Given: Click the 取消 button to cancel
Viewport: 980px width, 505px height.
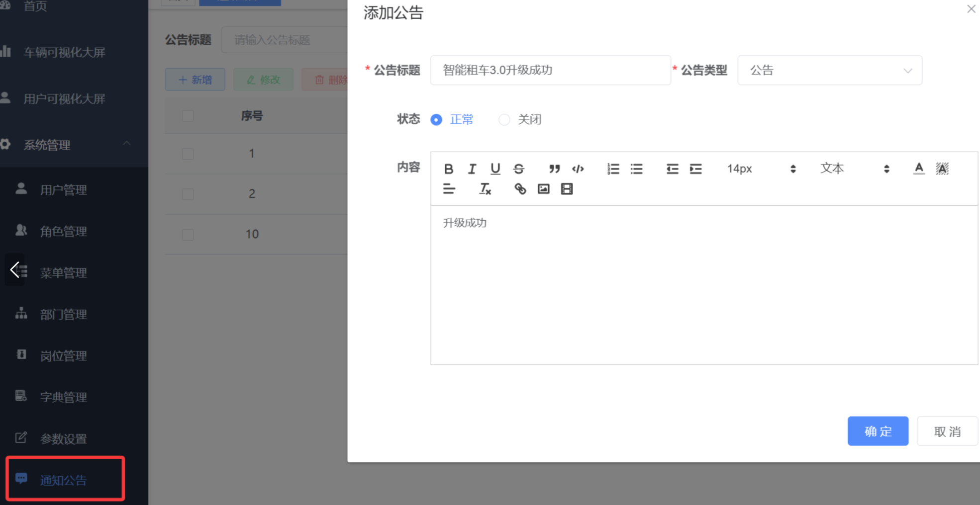Looking at the screenshot, I should pyautogui.click(x=947, y=431).
